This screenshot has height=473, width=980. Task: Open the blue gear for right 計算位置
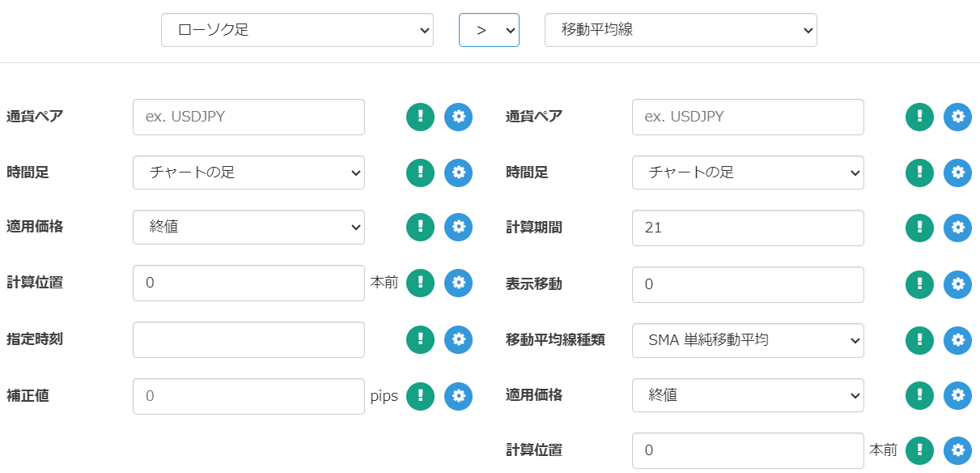957,450
